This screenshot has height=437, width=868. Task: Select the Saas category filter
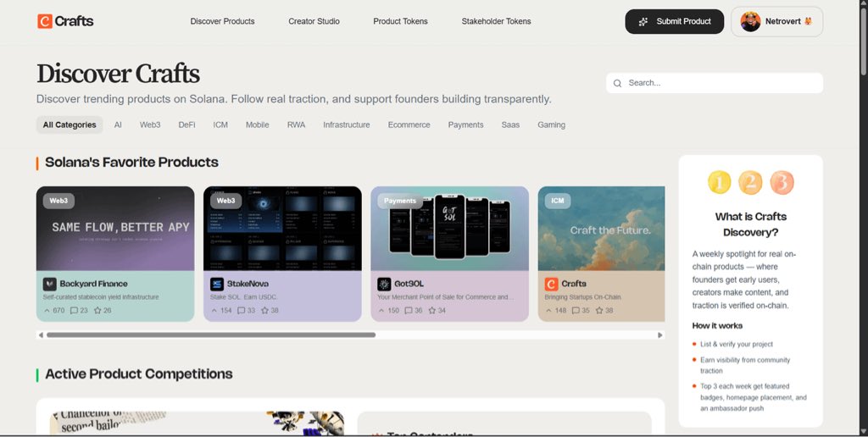pyautogui.click(x=510, y=125)
